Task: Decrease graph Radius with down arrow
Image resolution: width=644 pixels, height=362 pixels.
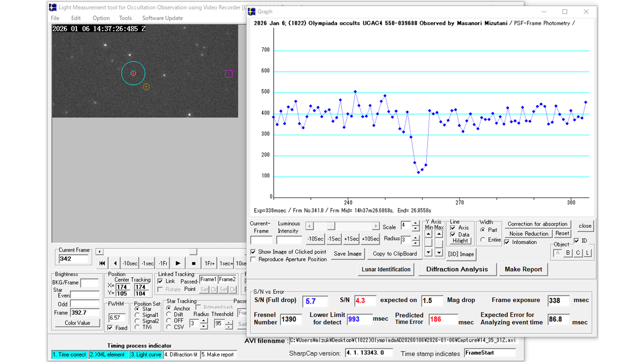Action: [416, 242]
